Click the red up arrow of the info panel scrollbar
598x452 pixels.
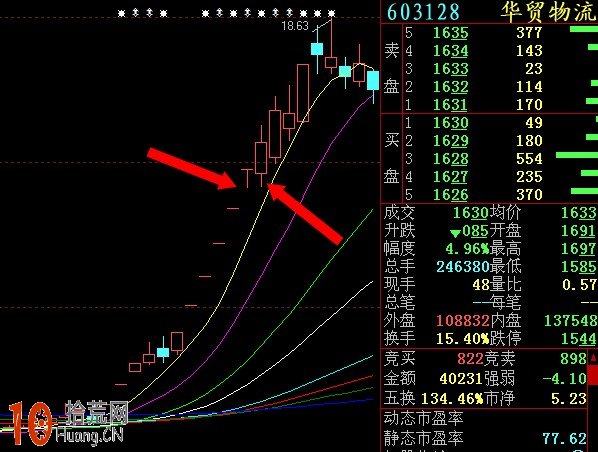coord(593,359)
